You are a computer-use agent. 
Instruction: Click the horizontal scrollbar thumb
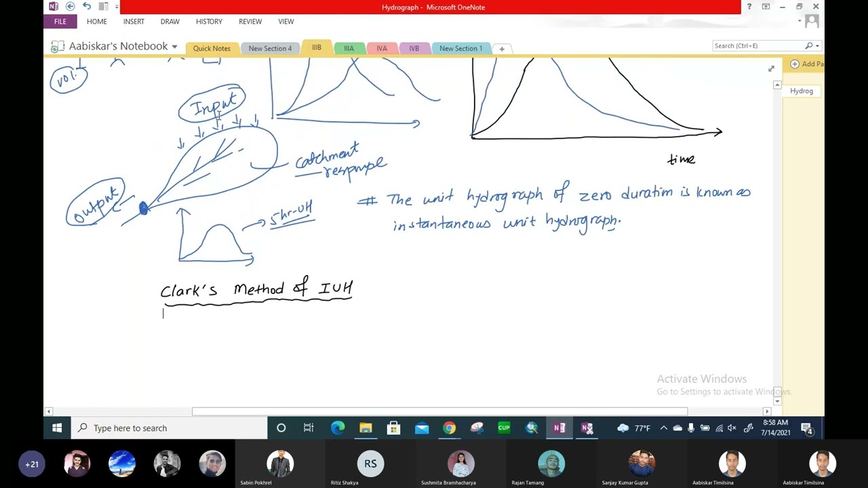[x=439, y=411]
